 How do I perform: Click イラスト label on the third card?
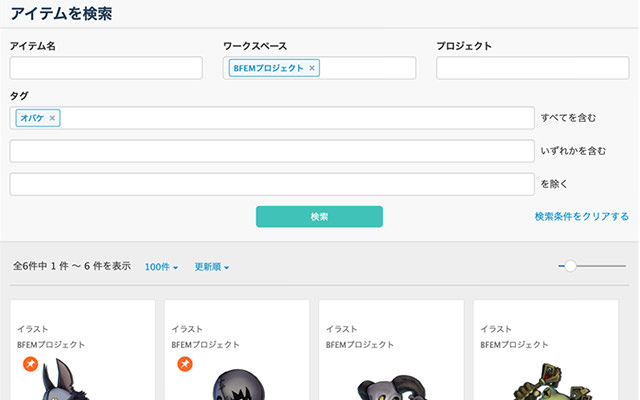click(341, 329)
